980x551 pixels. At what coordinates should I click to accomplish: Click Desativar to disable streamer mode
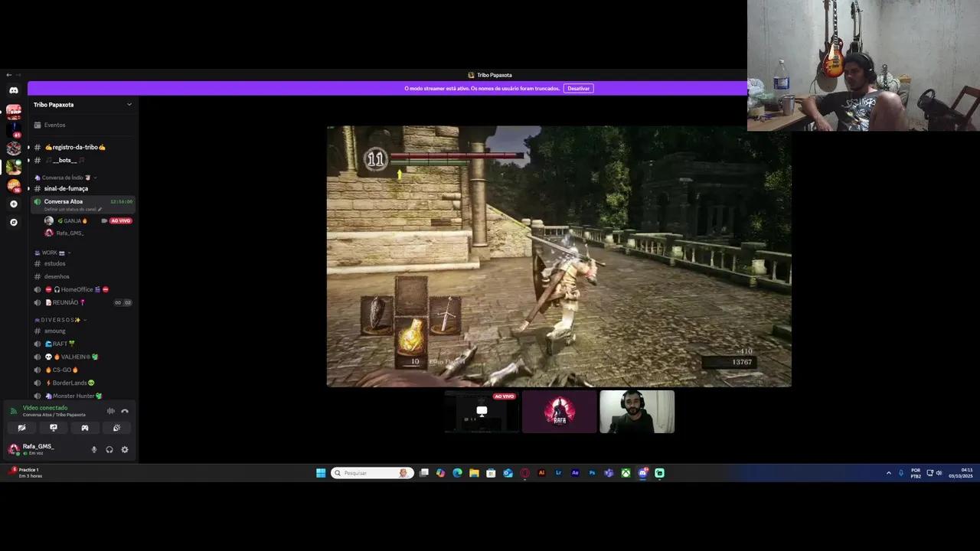[x=579, y=88]
